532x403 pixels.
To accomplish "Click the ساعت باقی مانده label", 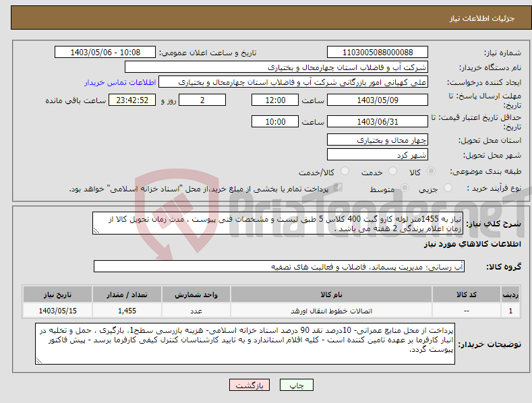I will click(76, 101).
